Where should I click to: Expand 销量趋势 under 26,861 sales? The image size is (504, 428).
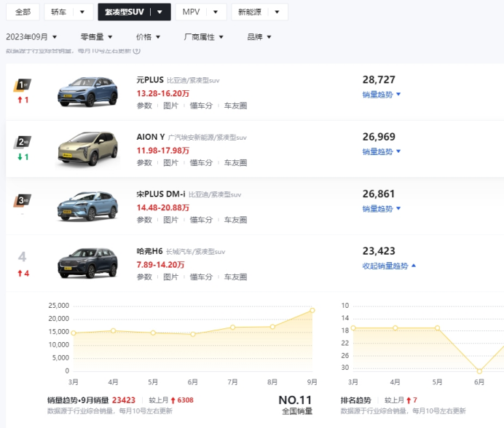coord(382,209)
